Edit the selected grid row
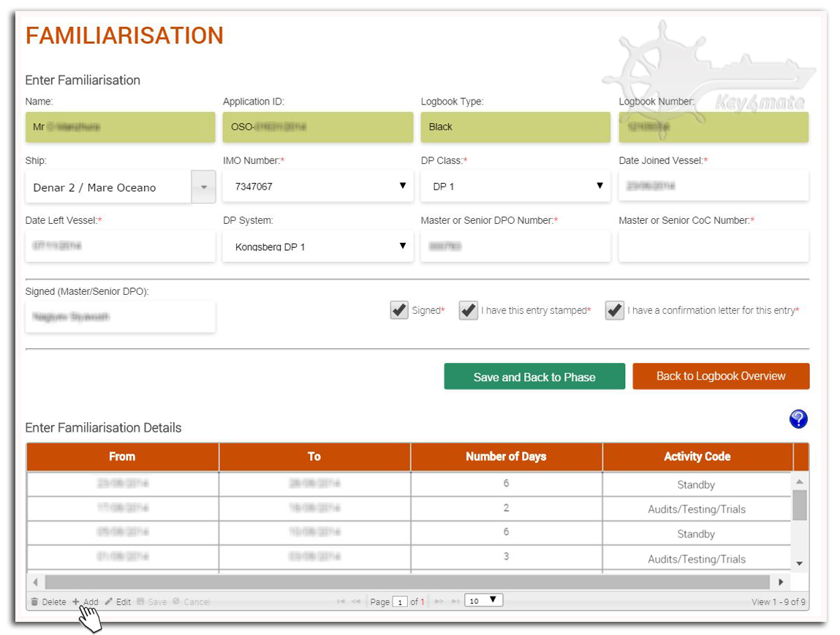 117,602
